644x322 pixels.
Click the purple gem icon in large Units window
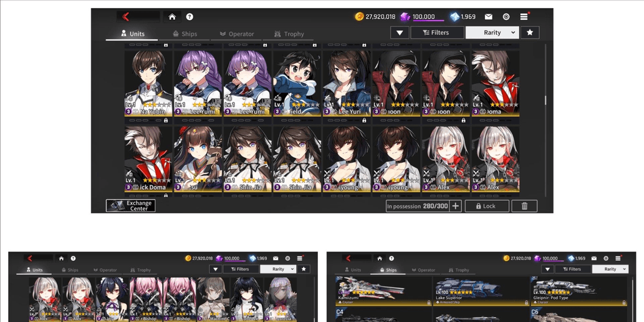(x=405, y=17)
